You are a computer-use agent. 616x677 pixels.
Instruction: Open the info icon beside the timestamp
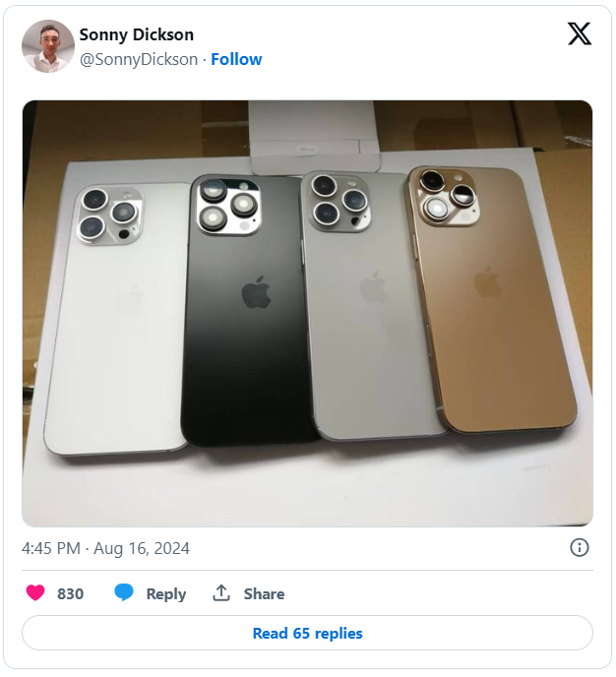(x=580, y=548)
